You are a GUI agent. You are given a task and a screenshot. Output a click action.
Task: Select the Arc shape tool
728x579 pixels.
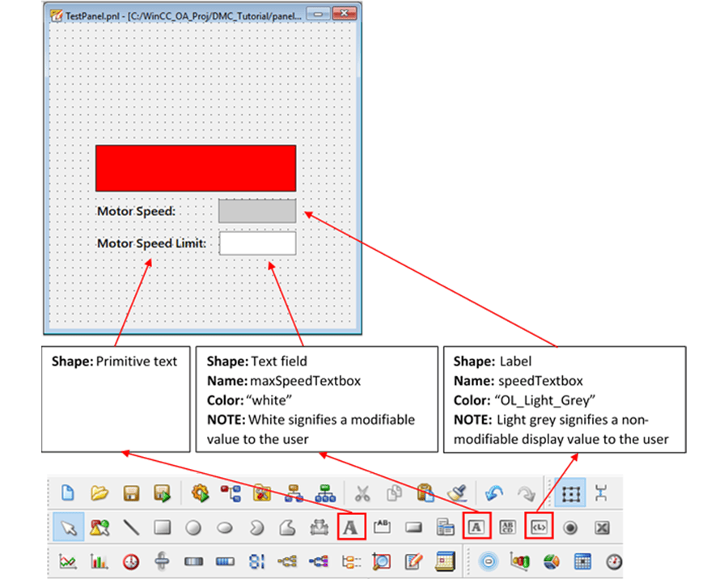256,527
